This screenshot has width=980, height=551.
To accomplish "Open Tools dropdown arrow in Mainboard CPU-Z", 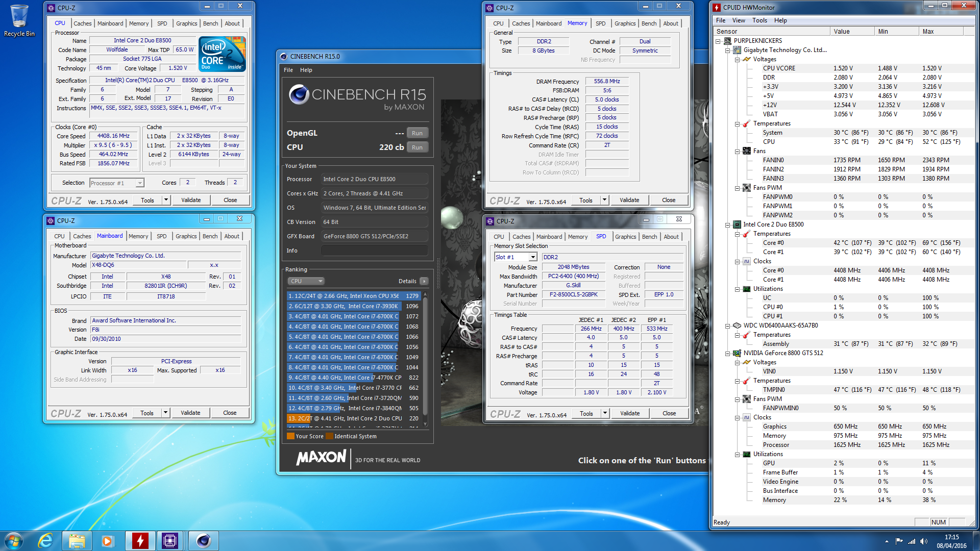I will pyautogui.click(x=165, y=413).
